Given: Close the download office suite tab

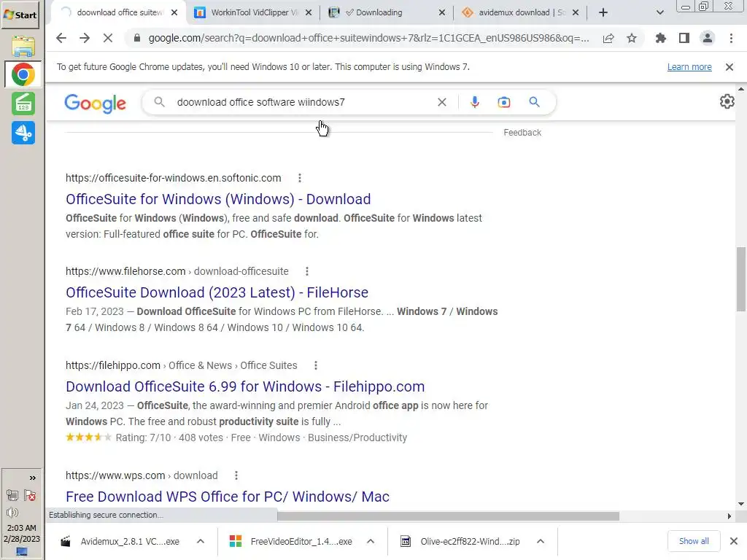Looking at the screenshot, I should [174, 12].
